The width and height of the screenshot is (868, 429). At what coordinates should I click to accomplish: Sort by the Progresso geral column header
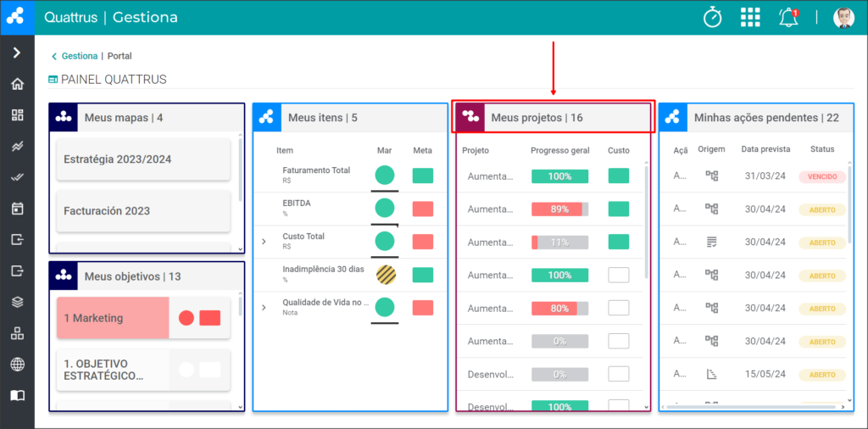click(560, 150)
